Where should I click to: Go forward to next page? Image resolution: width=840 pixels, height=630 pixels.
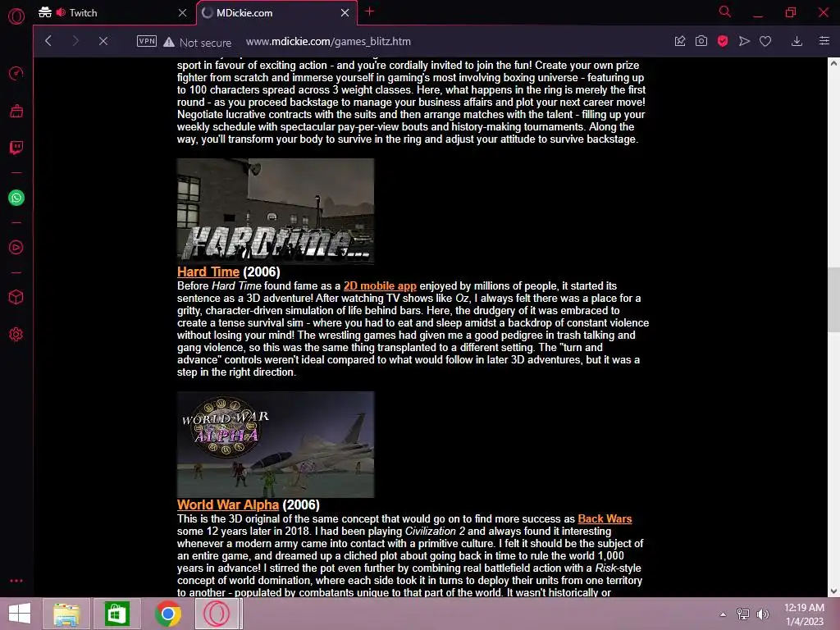click(x=75, y=41)
